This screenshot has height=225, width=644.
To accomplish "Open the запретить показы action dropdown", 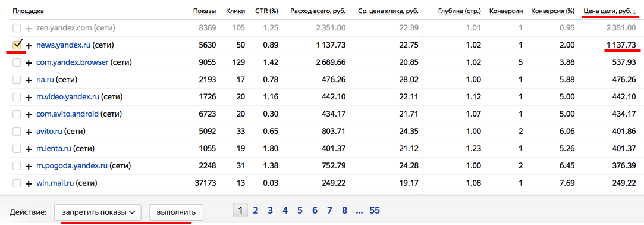I will click(x=98, y=212).
